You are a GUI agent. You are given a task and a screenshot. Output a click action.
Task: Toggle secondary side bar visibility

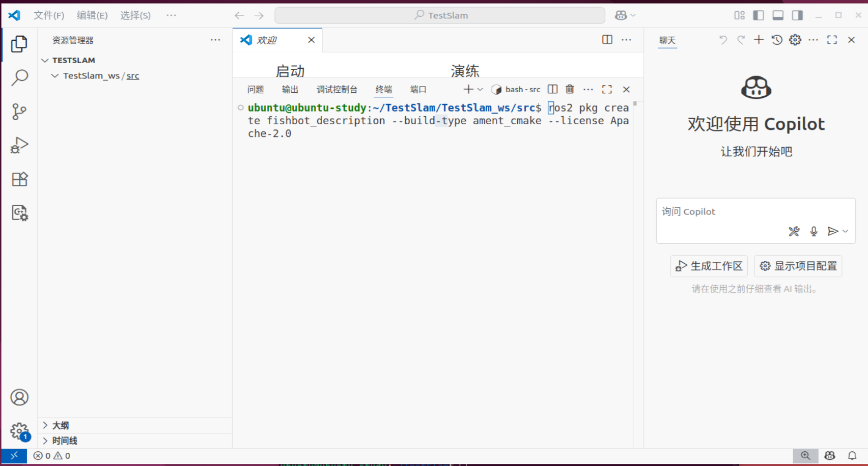click(x=797, y=16)
